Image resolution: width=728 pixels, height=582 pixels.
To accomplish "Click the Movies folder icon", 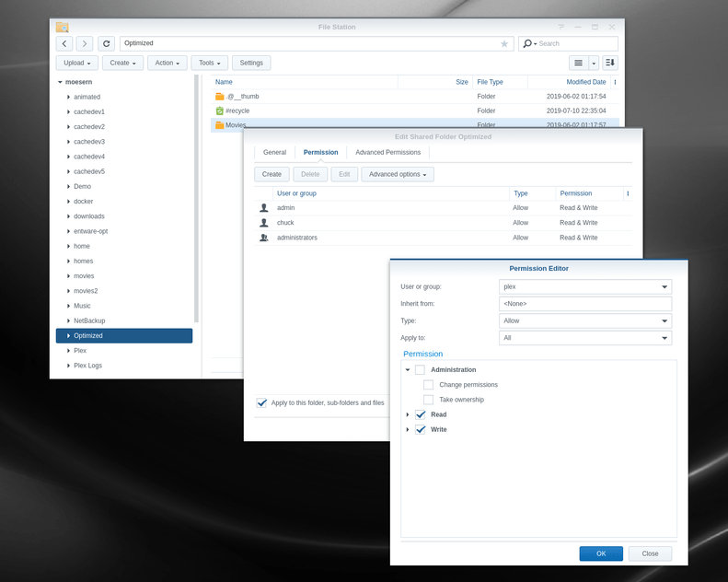I will coord(220,125).
